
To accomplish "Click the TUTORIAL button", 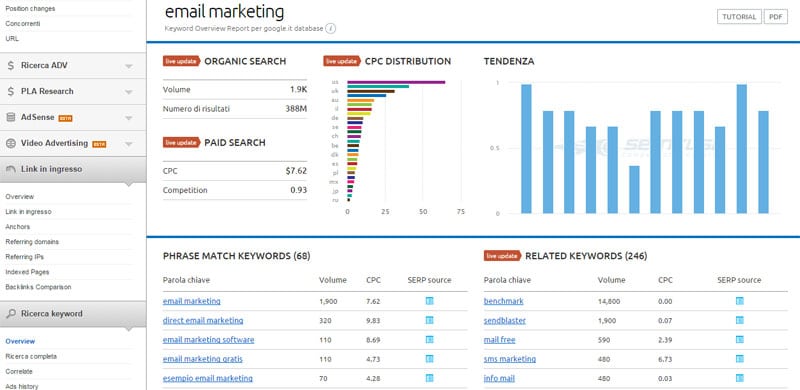I will point(739,17).
